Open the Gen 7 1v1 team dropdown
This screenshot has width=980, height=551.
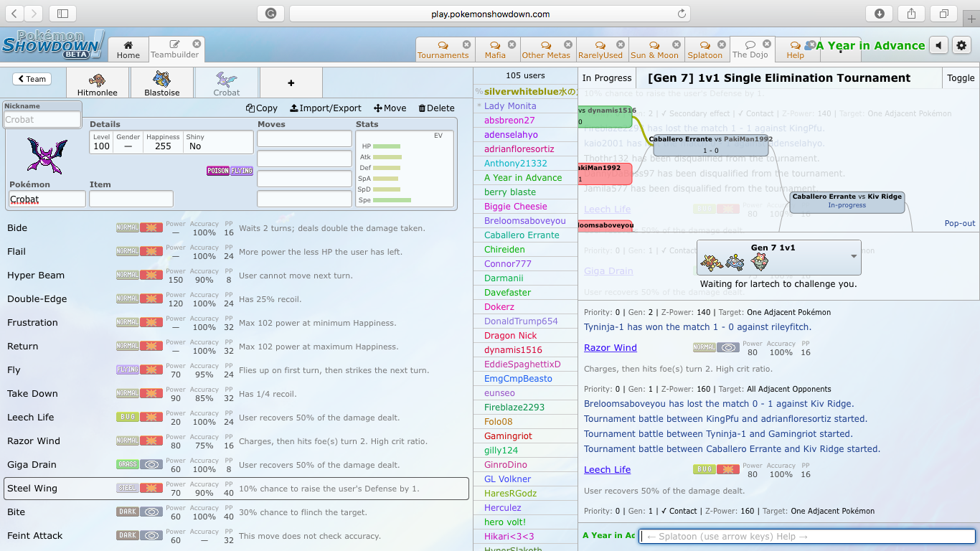[779, 257]
